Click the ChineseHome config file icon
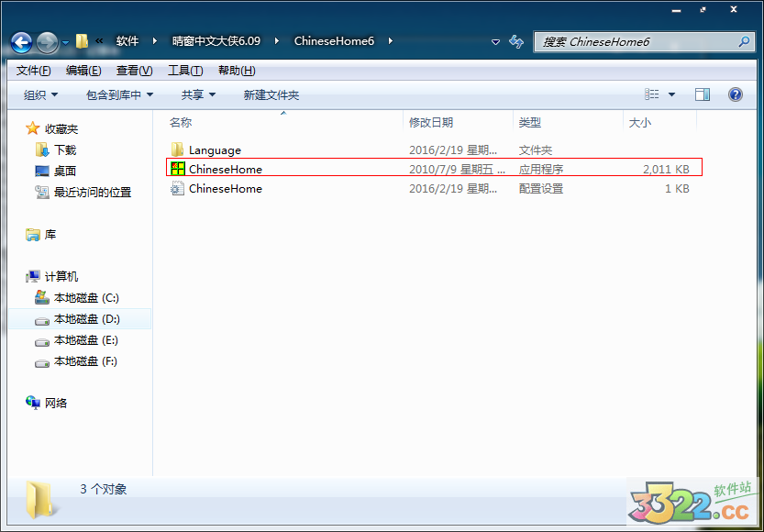This screenshot has height=532, width=764. click(x=177, y=189)
